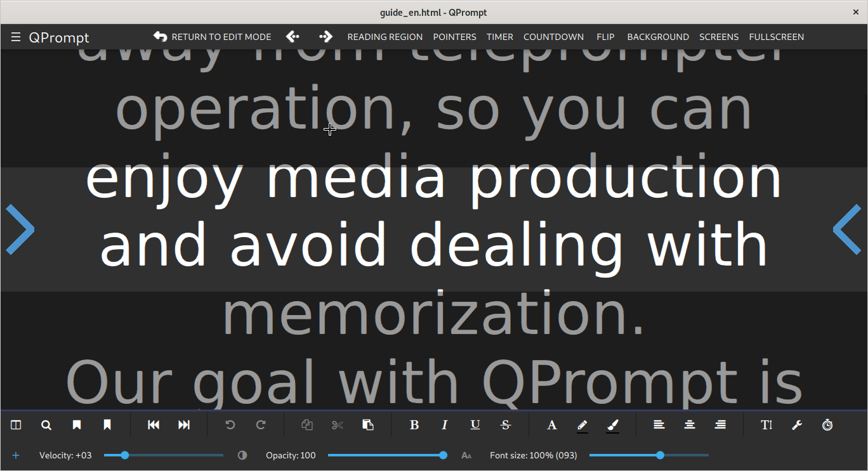Screen dimensions: 868x471
Task: Click the Undo icon
Action: 230,425
